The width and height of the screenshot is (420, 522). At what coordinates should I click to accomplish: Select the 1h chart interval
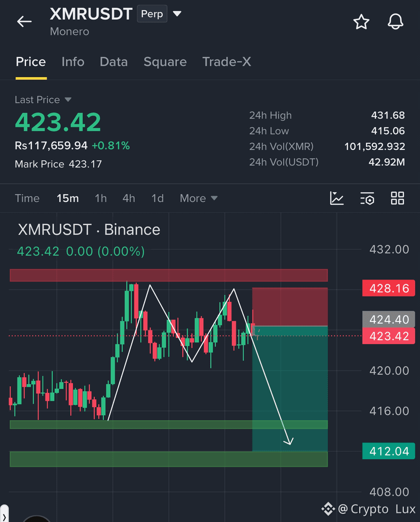tap(101, 198)
